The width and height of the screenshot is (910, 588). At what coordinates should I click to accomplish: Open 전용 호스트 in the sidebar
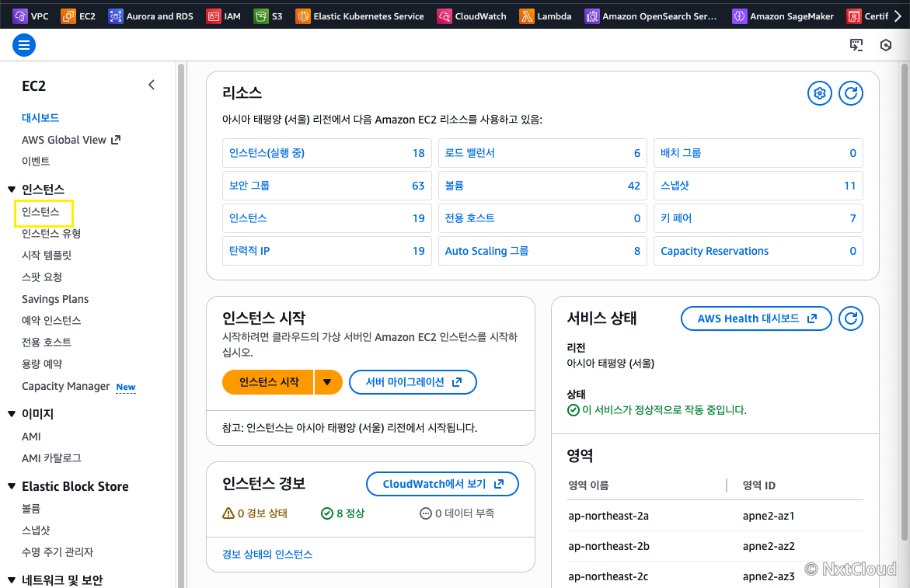(47, 342)
